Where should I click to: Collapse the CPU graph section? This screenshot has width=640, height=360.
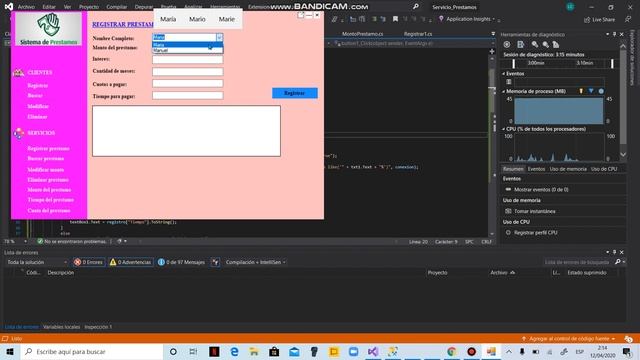click(x=504, y=129)
